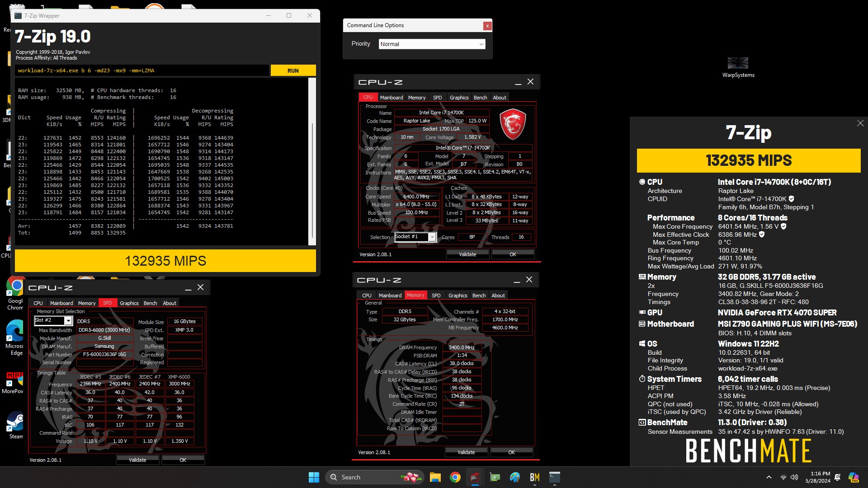Open the Microsoft Edge desktop icon

click(15, 338)
